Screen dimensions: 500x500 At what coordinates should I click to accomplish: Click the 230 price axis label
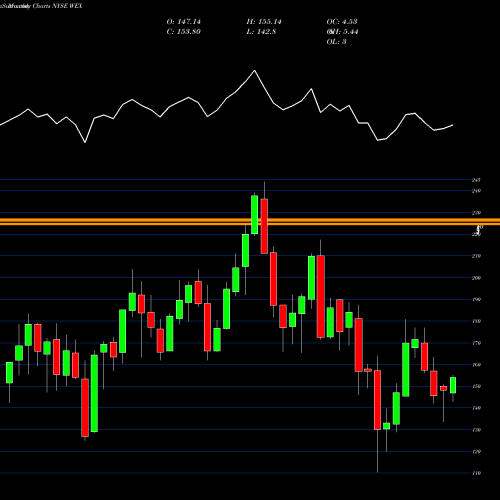tap(476, 213)
